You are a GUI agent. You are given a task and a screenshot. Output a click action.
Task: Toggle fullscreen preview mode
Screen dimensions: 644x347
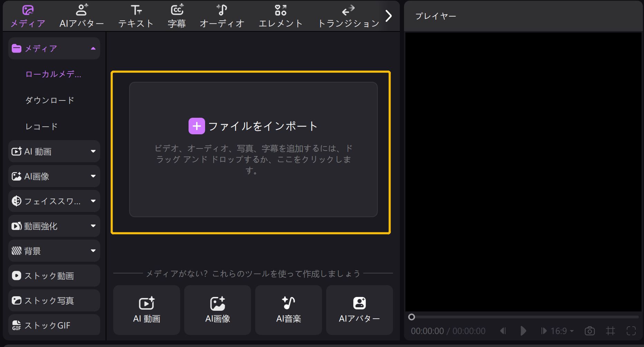[x=631, y=331]
